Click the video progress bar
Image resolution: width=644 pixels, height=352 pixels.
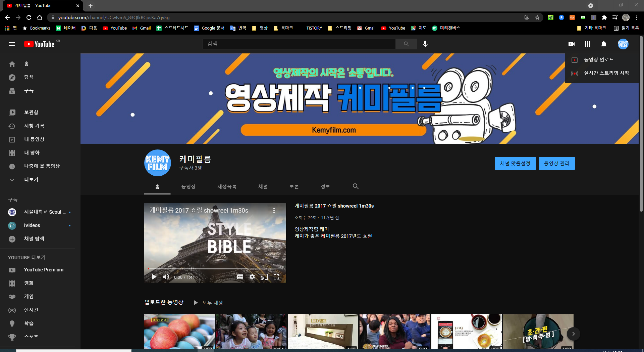click(x=215, y=269)
